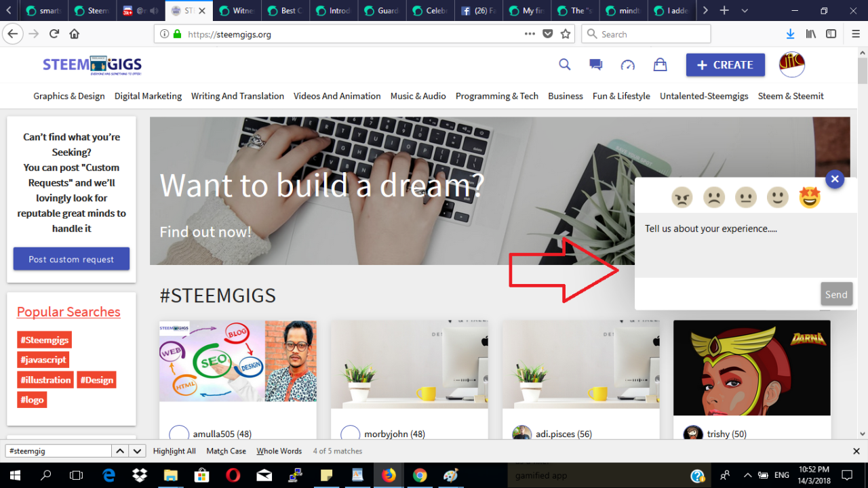Bookmark this page with the star icon
The height and width of the screenshot is (488, 868).
point(566,34)
